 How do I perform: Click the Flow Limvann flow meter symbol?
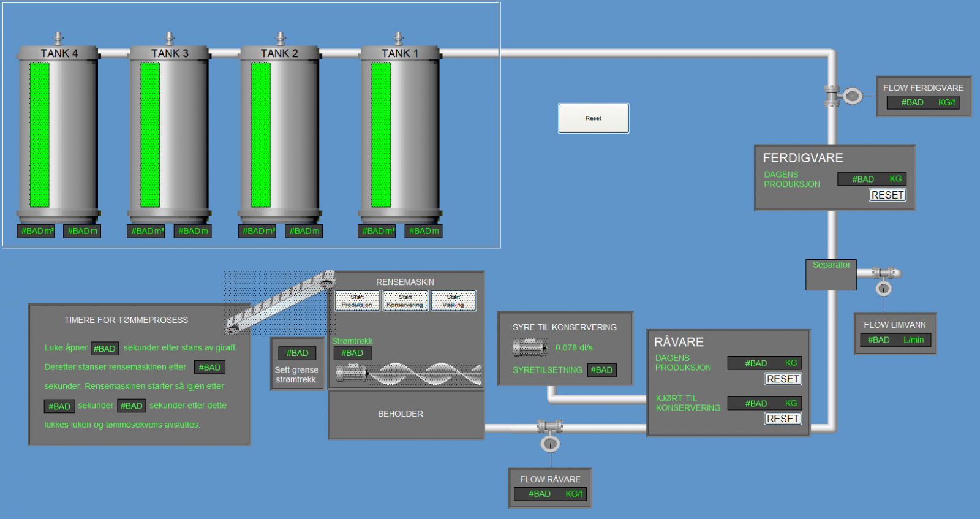[883, 288]
